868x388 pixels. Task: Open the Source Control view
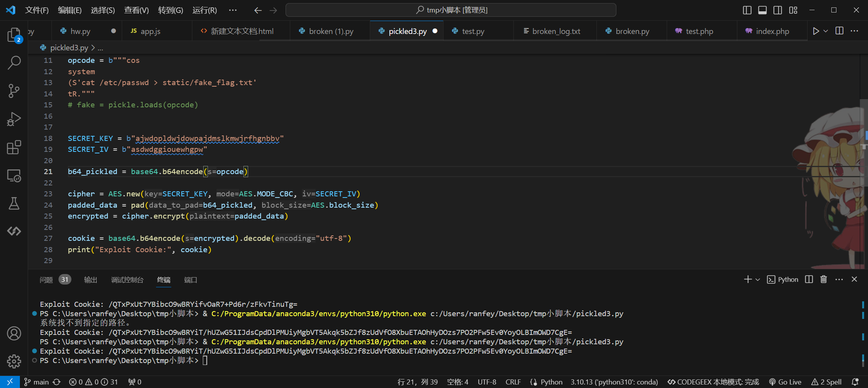tap(14, 91)
